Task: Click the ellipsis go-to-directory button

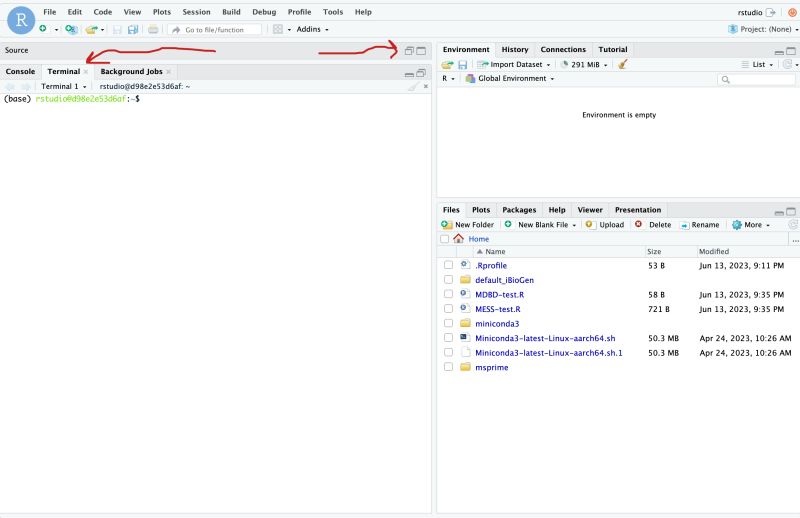Action: [795, 240]
